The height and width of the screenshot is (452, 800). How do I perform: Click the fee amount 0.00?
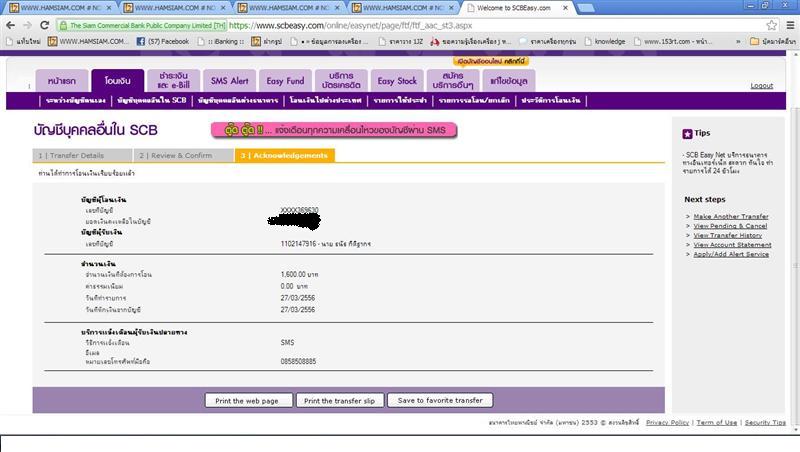[287, 286]
